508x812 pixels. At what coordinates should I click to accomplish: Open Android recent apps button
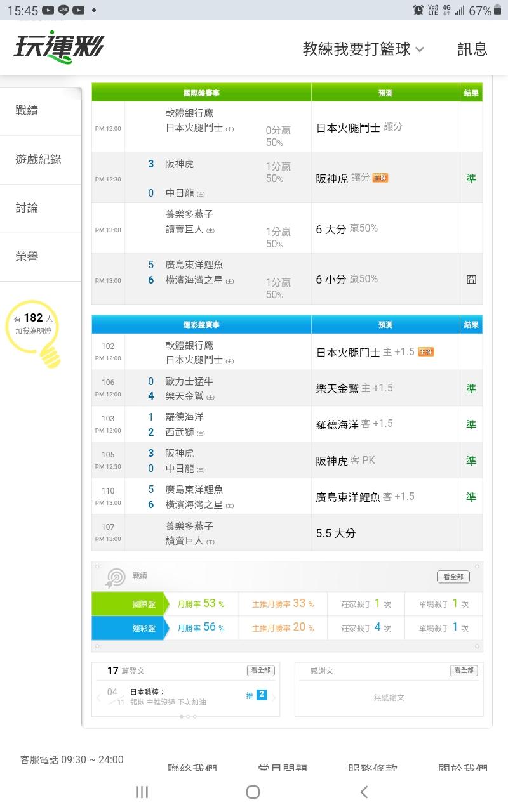142,791
